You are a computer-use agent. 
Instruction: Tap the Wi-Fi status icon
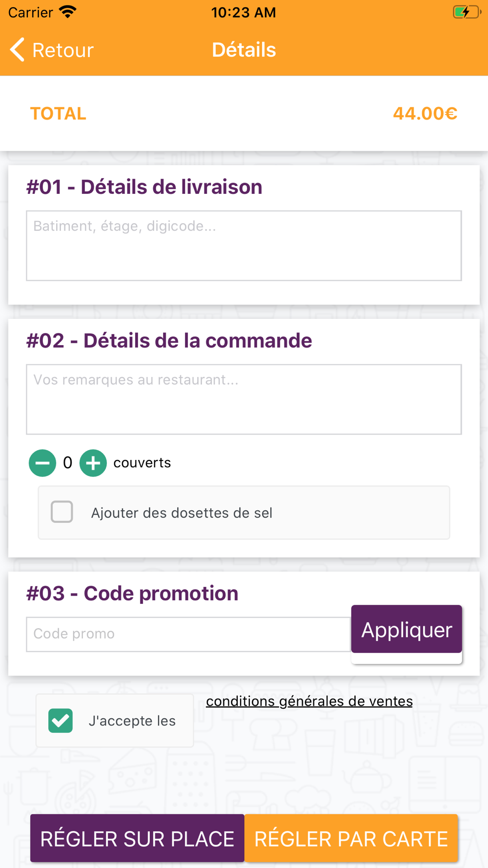pyautogui.click(x=68, y=12)
